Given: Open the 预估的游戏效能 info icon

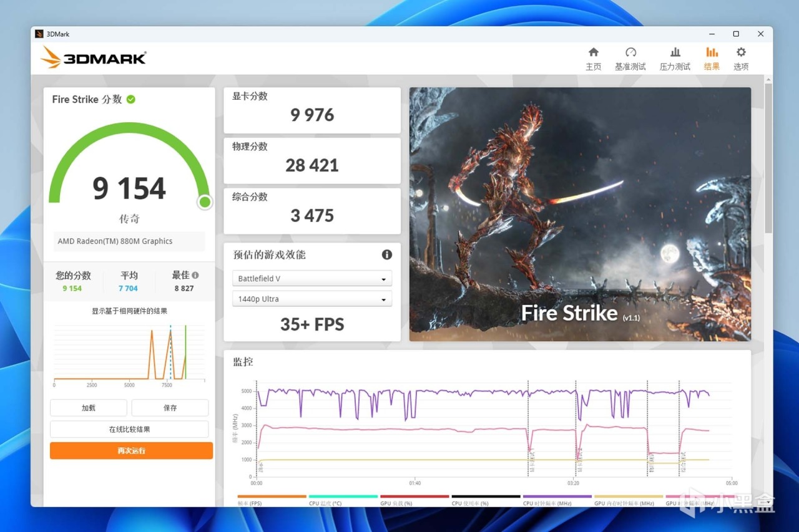Looking at the screenshot, I should tap(387, 254).
